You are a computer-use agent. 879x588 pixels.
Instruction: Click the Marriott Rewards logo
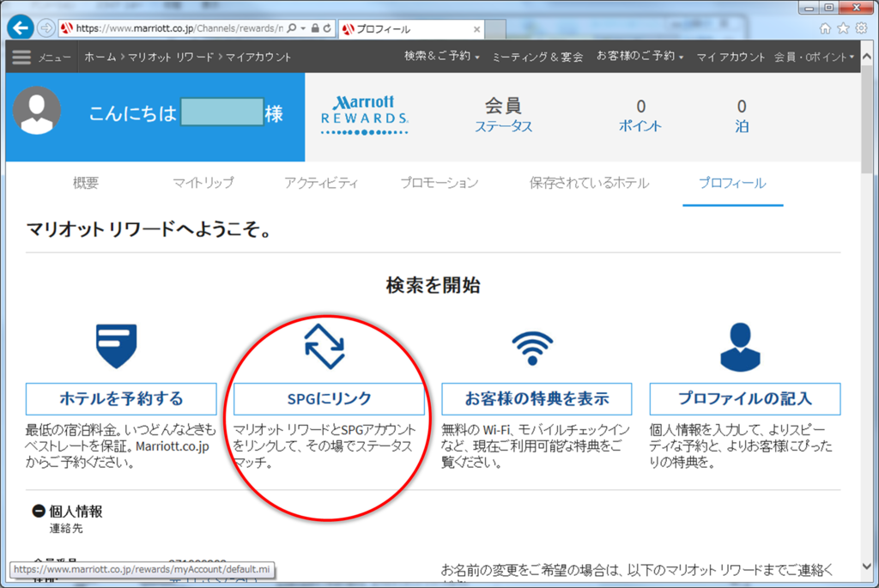click(364, 115)
